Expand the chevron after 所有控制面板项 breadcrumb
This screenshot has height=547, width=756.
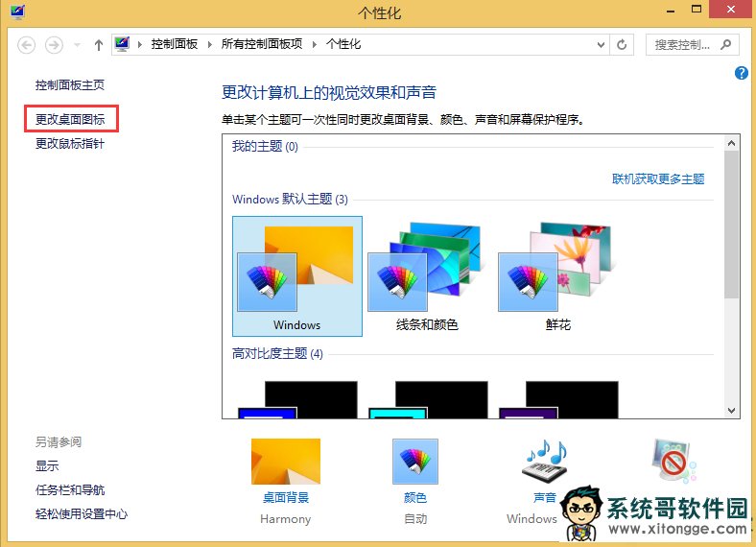coord(315,45)
